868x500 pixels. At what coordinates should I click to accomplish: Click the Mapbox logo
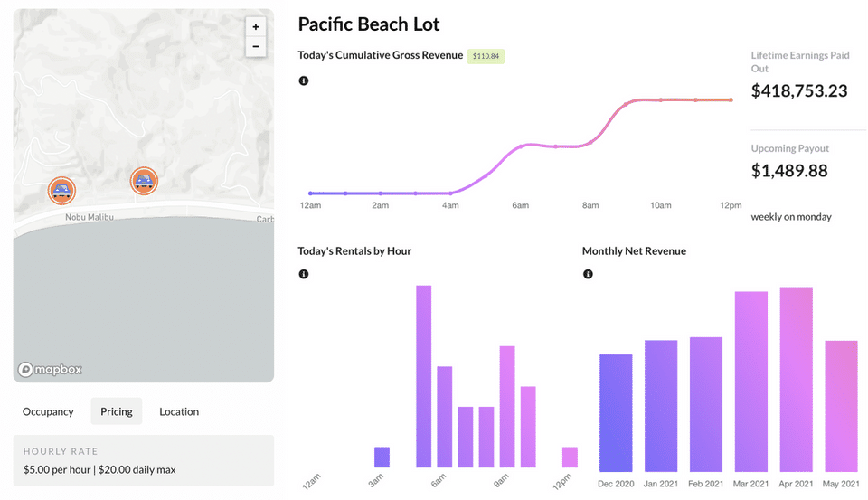tap(51, 370)
